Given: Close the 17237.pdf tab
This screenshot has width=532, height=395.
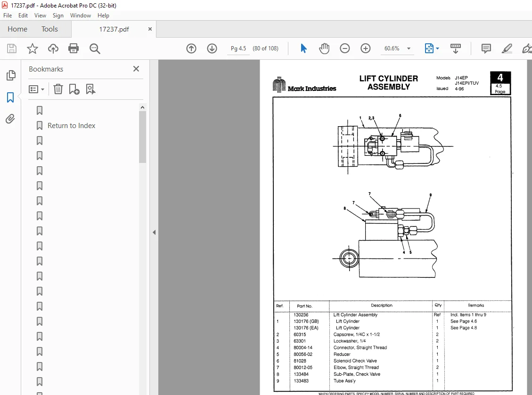Looking at the screenshot, I should pos(150,29).
